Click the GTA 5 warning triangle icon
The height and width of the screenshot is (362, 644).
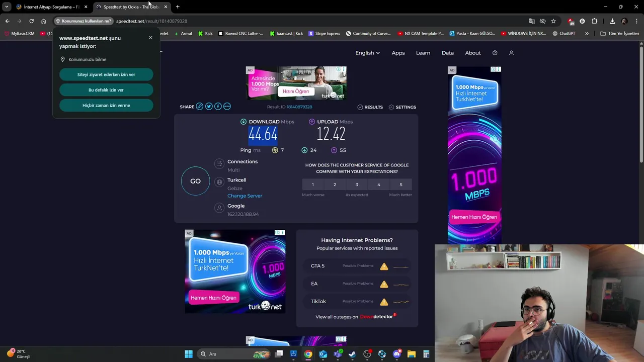pos(384,266)
